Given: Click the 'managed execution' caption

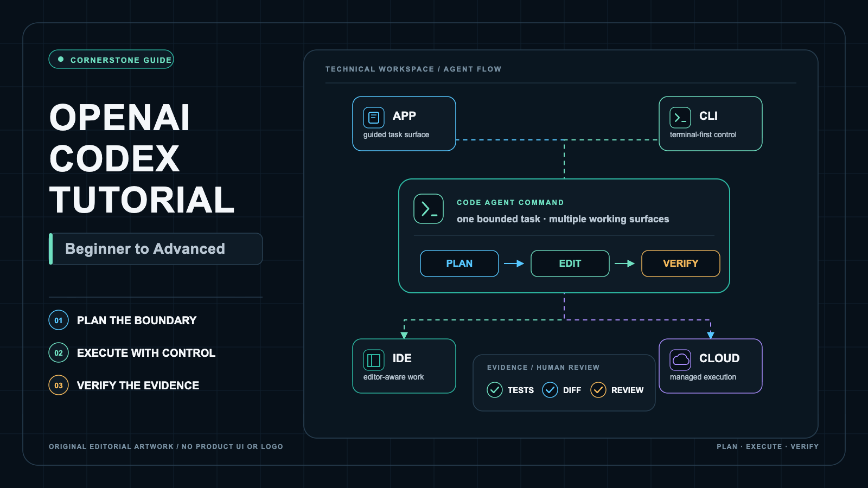Looking at the screenshot, I should (703, 377).
